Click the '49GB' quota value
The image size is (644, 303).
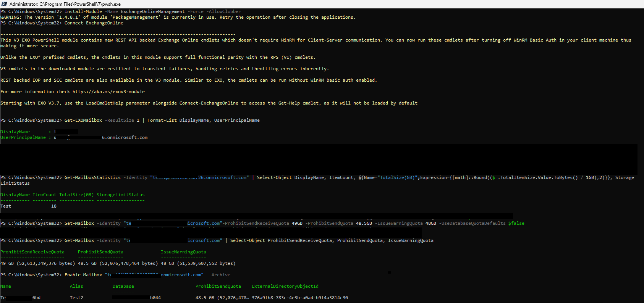(x=297, y=223)
